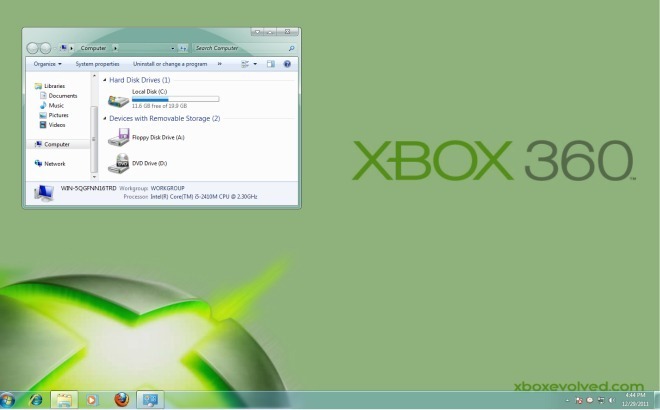Click the navigation pane scrollbar down arrow
The image size is (660, 410).
click(94, 177)
